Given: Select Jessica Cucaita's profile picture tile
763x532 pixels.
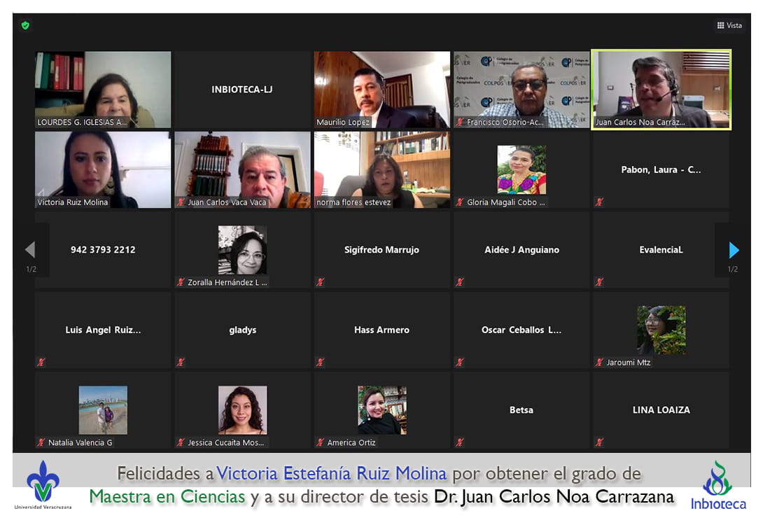Looking at the screenshot, I should click(242, 409).
